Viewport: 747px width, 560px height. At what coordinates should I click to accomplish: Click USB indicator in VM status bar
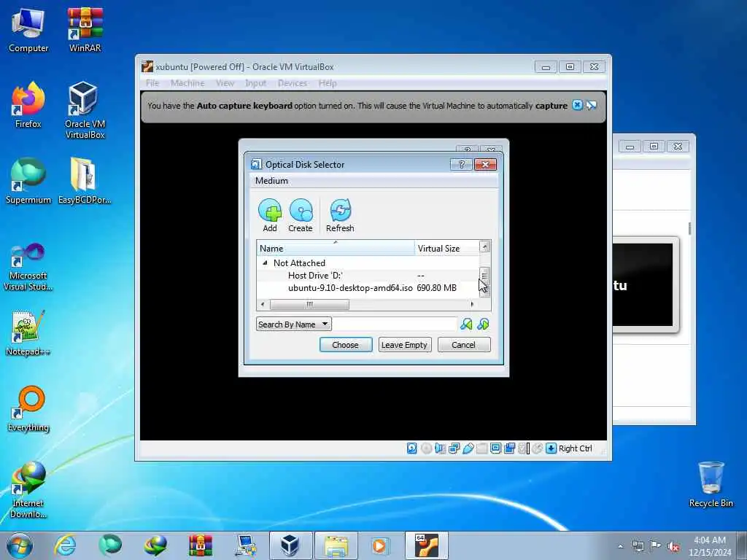coord(468,448)
